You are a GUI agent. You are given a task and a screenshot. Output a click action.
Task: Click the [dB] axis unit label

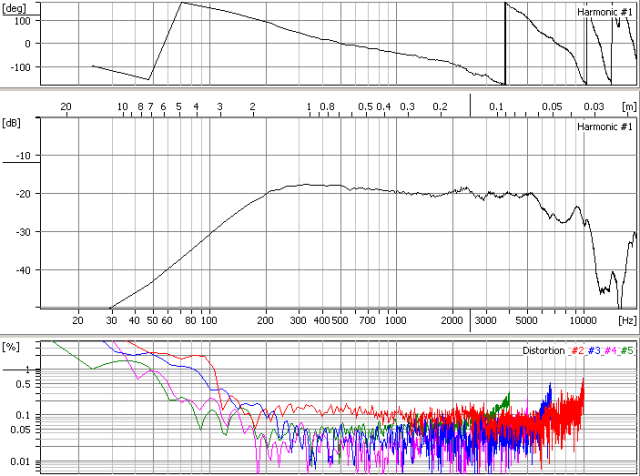coord(12,122)
